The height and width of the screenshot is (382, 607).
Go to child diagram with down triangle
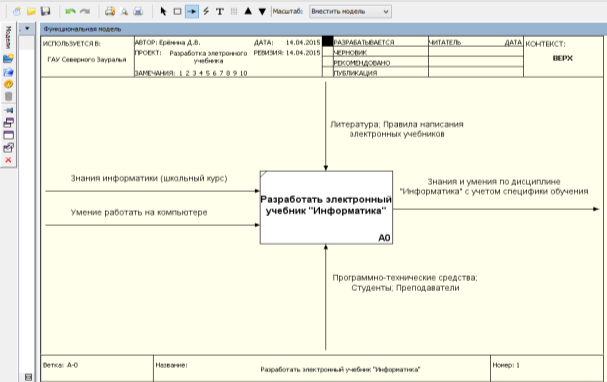(262, 12)
